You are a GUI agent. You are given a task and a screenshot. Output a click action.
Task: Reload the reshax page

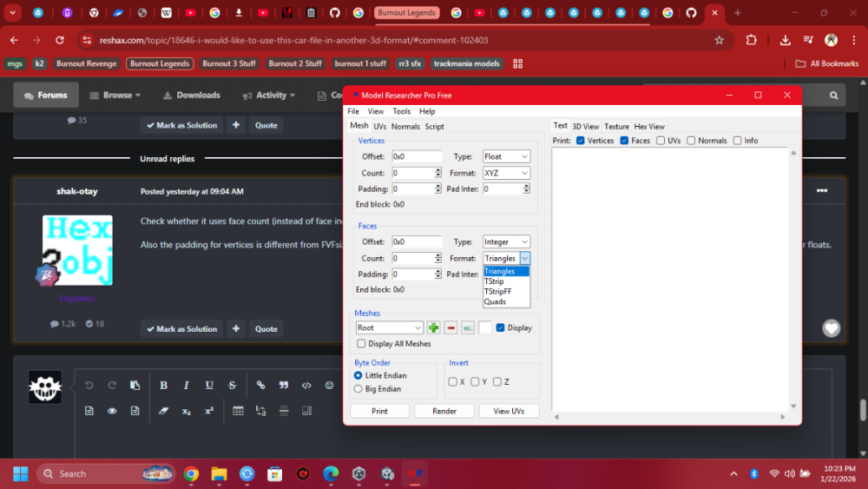click(x=60, y=40)
